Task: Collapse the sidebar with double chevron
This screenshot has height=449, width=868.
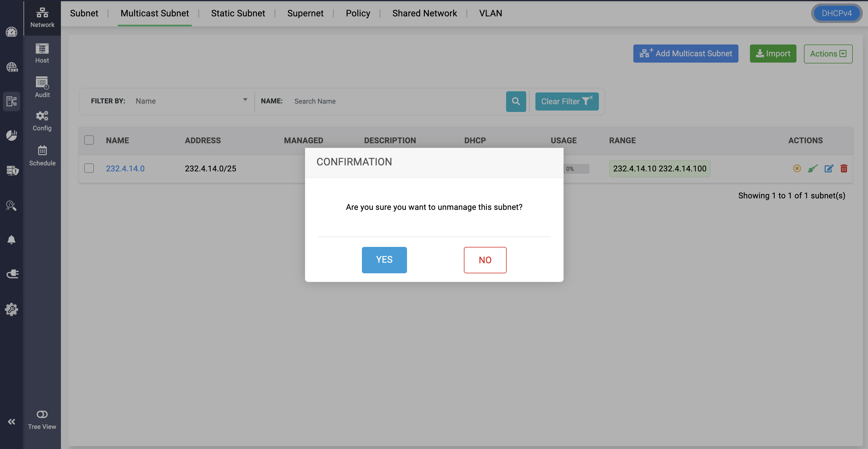Action: point(11,422)
